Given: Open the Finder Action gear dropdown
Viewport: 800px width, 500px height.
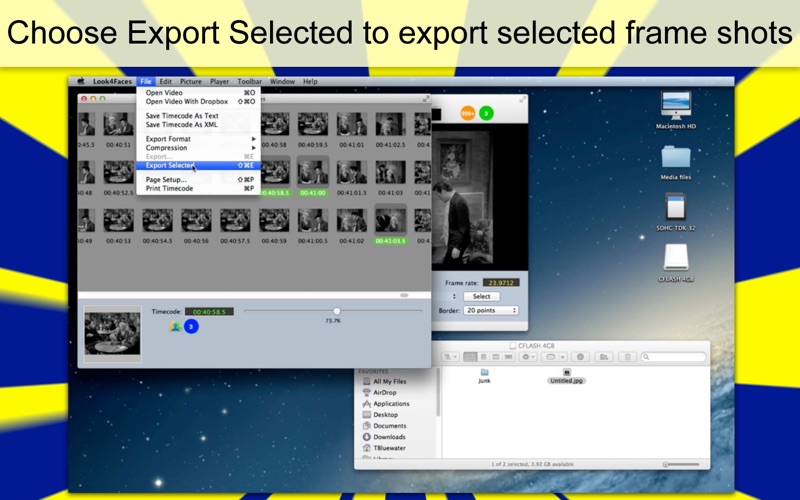Looking at the screenshot, I should coord(527,357).
